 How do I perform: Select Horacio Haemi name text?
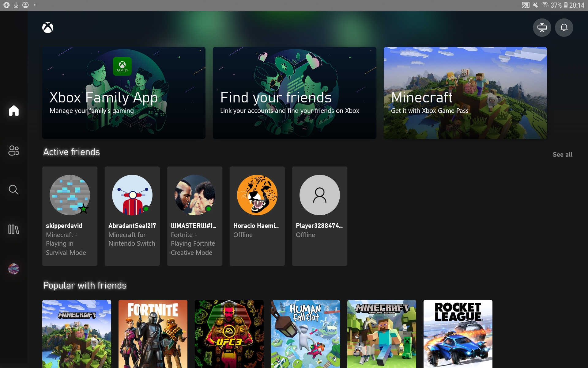(256, 226)
